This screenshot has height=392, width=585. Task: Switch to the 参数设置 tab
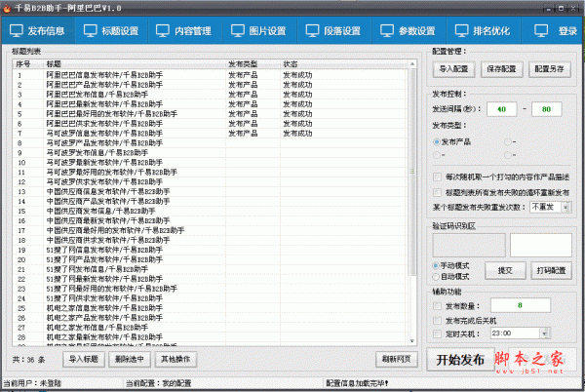click(x=409, y=31)
